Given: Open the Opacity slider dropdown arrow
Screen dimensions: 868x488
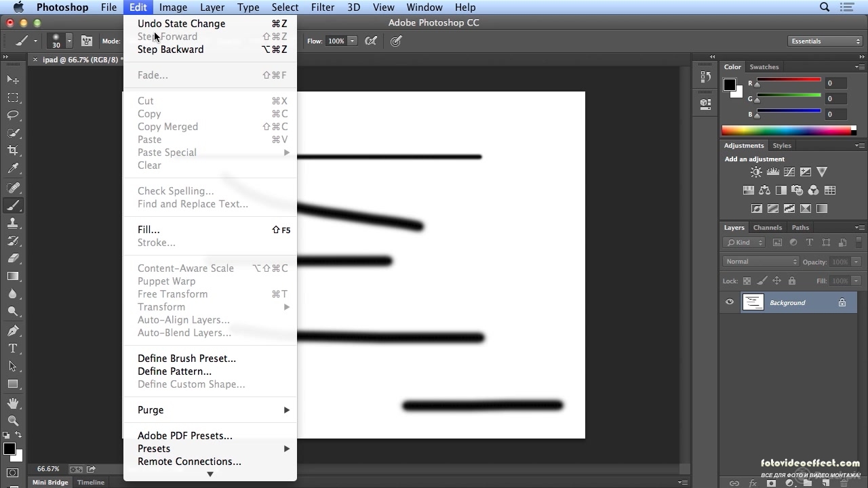Looking at the screenshot, I should click(856, 262).
